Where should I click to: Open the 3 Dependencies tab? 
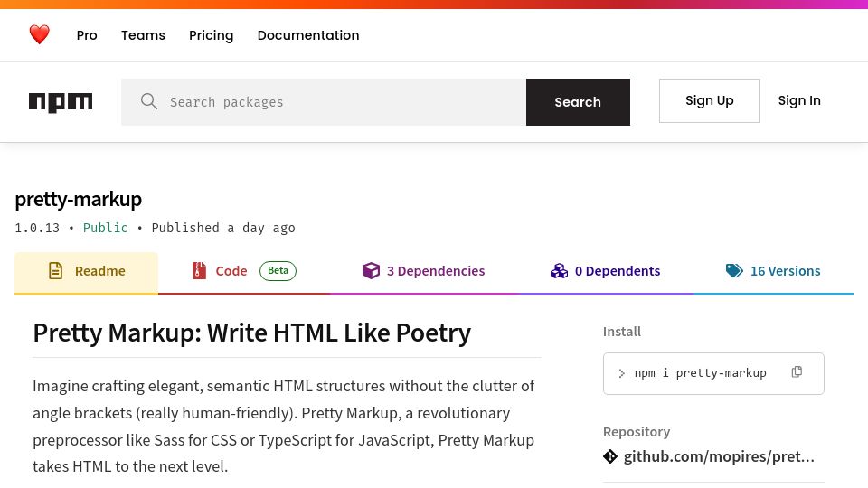(x=423, y=272)
